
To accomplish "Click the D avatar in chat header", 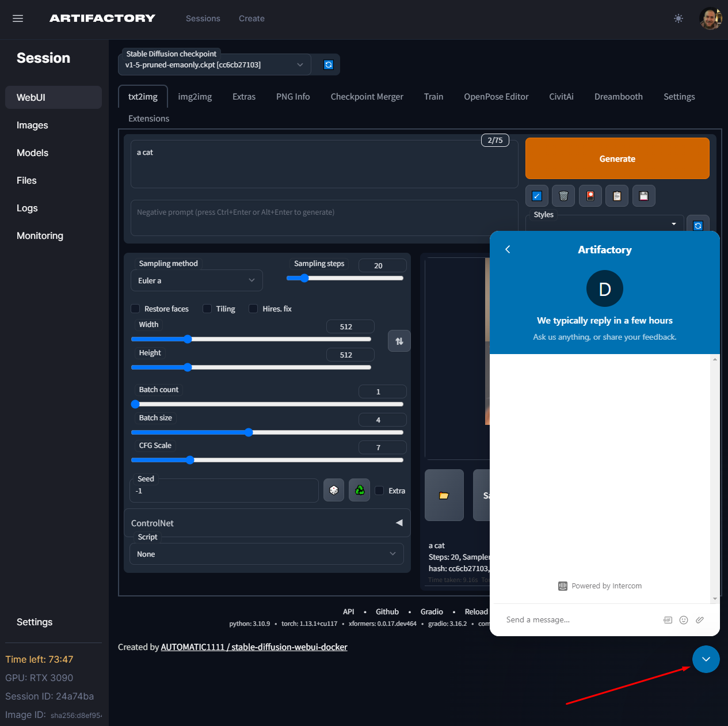I will 605,288.
